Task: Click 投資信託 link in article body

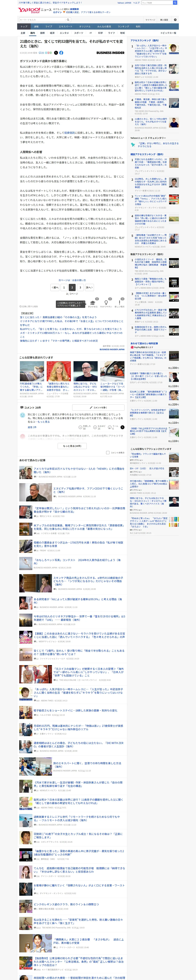Action: [x=70, y=133]
